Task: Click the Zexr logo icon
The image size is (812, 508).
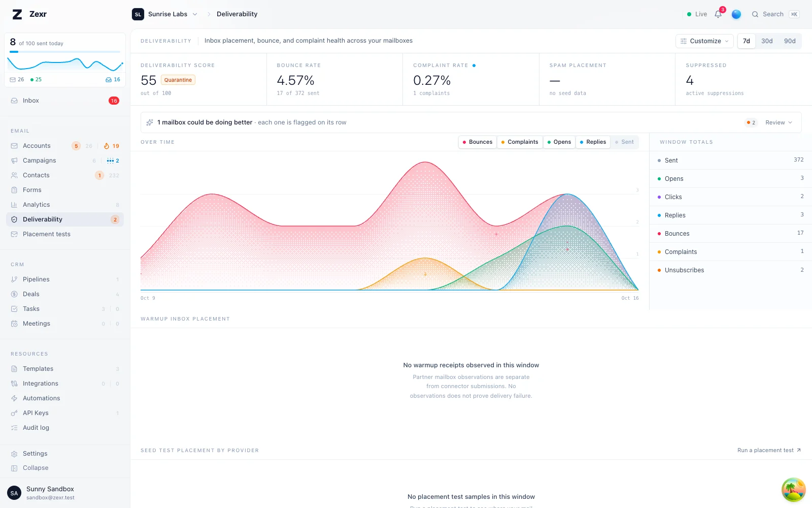Action: 17,14
